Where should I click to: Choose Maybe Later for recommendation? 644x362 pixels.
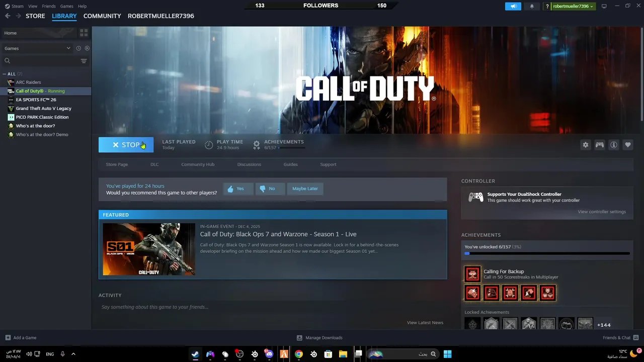305,189
